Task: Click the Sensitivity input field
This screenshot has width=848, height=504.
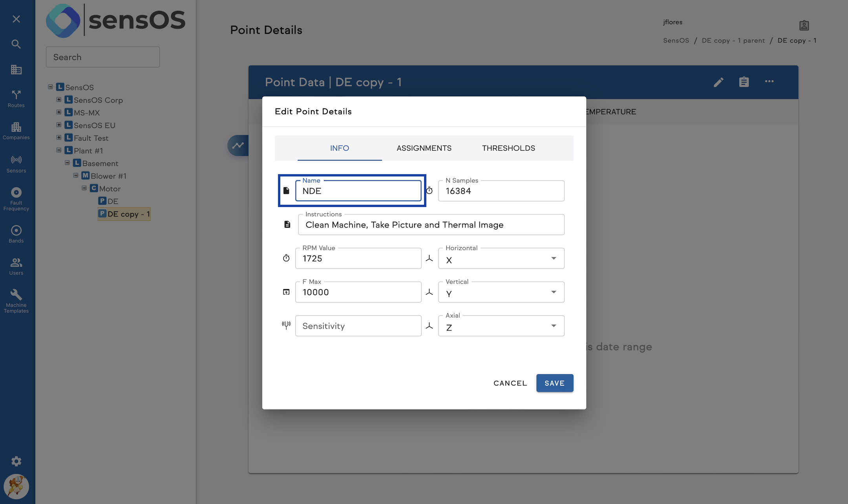Action: (358, 326)
